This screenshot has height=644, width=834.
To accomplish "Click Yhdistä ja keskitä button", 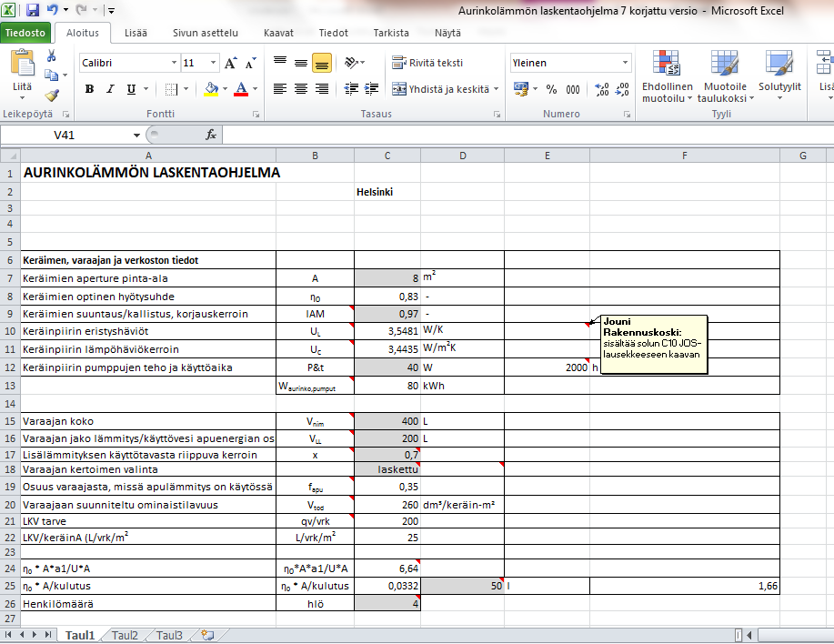I will [440, 89].
